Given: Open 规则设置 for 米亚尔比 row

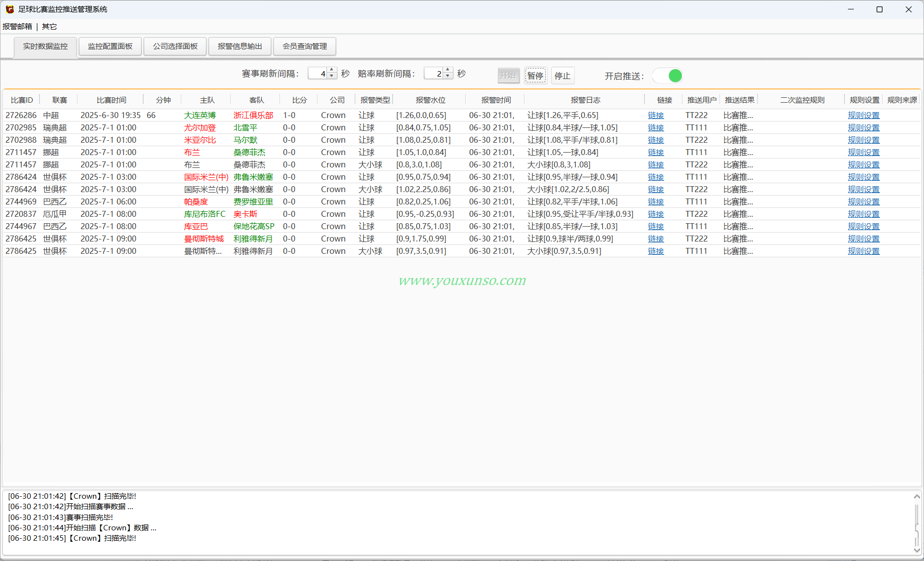Looking at the screenshot, I should (x=864, y=140).
